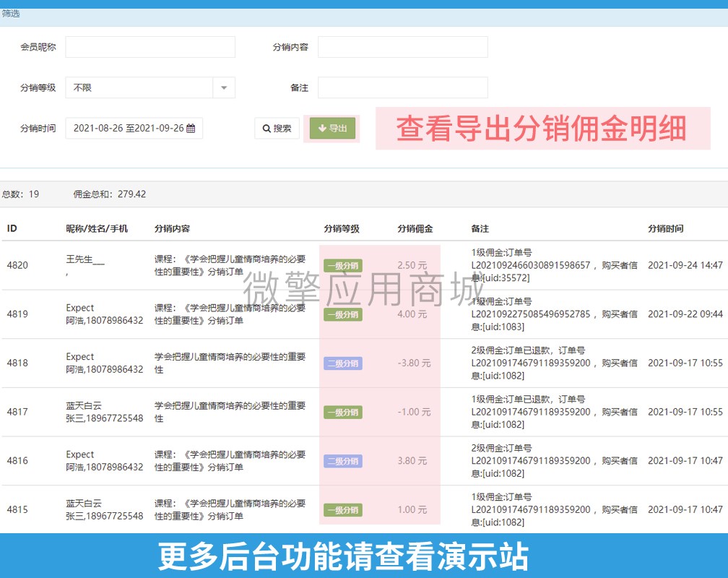Click commission -1.00 元 value
The width and height of the screenshot is (728, 578).
coord(414,412)
